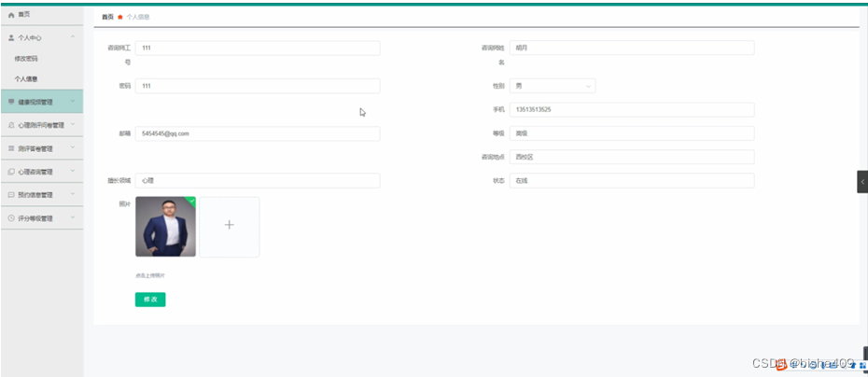868x377 pixels.
Task: Expand 健康视频管理 chevron
Action: click(x=73, y=102)
